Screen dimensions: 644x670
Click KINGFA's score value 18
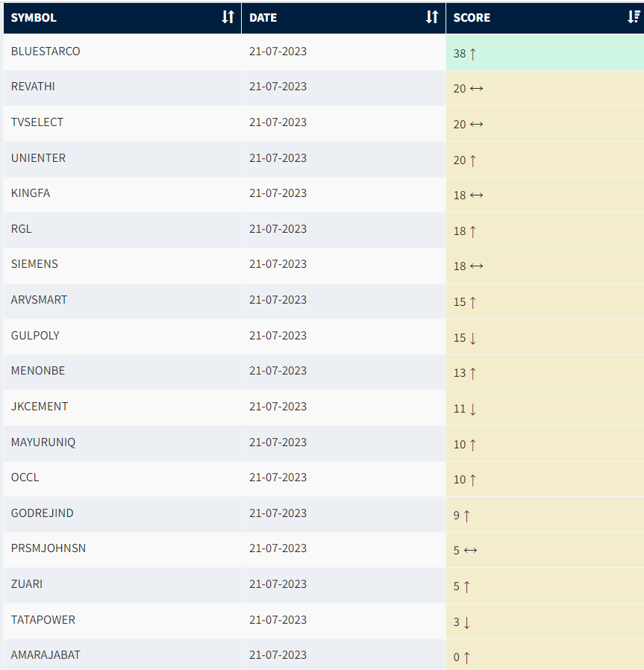coord(460,195)
